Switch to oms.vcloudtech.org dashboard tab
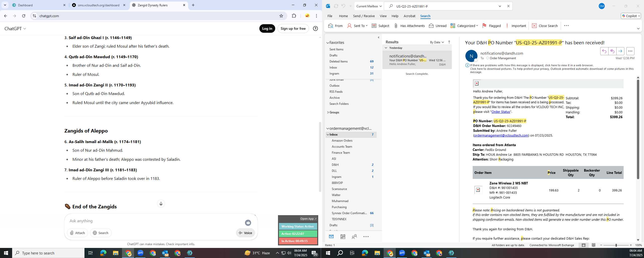The image size is (644, 258). click(x=99, y=5)
